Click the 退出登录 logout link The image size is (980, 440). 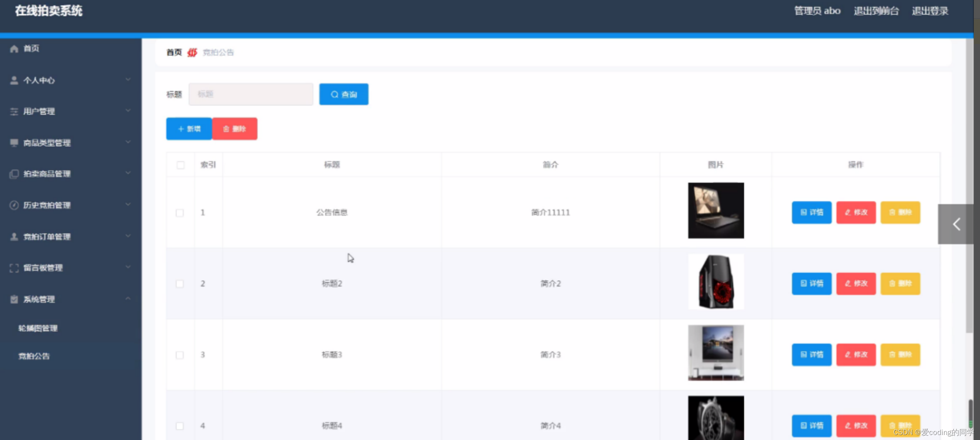coord(930,11)
